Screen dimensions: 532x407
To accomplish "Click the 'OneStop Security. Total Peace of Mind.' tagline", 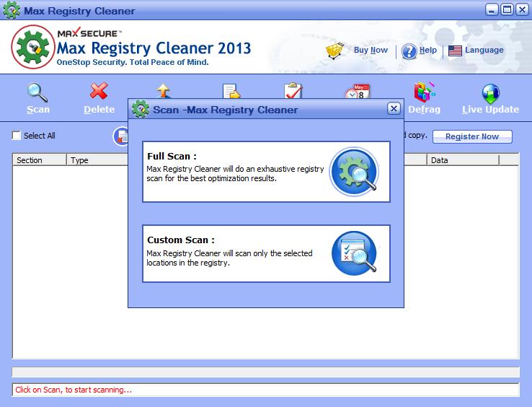I will click(133, 63).
